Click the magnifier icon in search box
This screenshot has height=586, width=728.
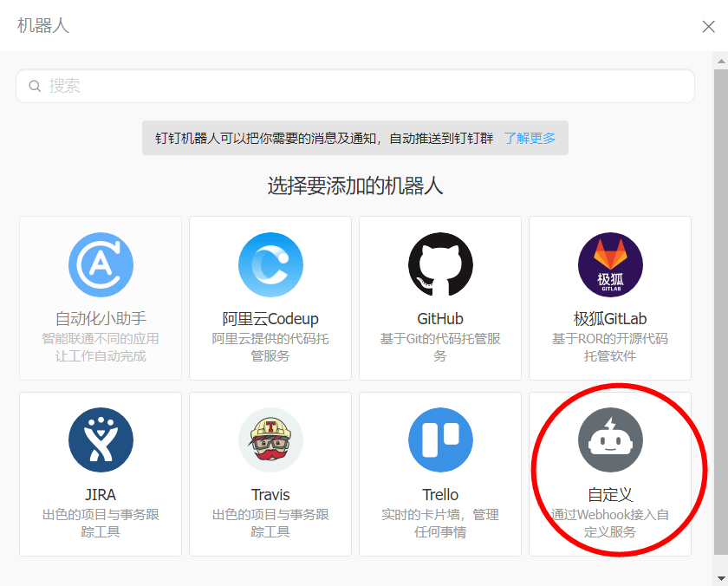(35, 86)
